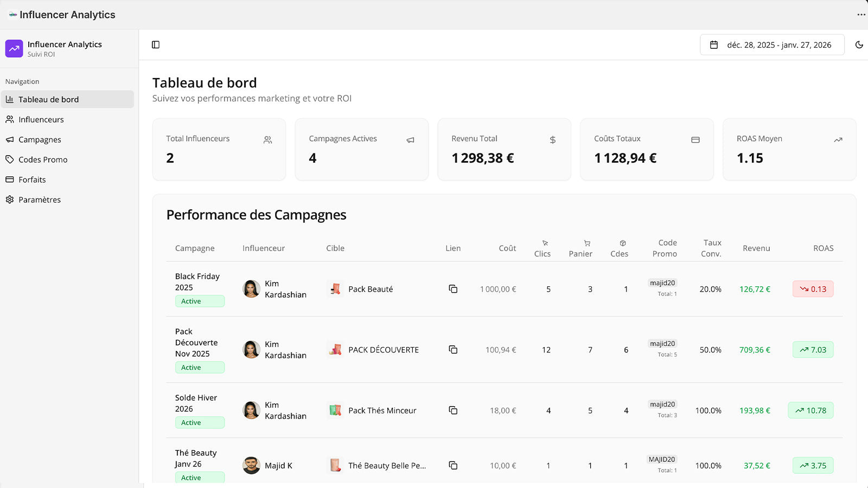Click the Active badge on Pack Découverte
Screen dimensions: 868x488
[200, 367]
